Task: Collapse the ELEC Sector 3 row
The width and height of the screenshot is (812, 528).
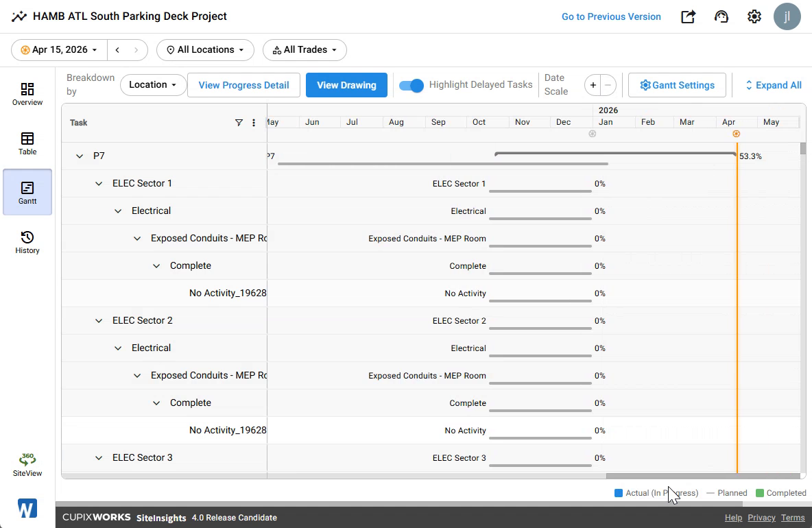Action: point(98,457)
